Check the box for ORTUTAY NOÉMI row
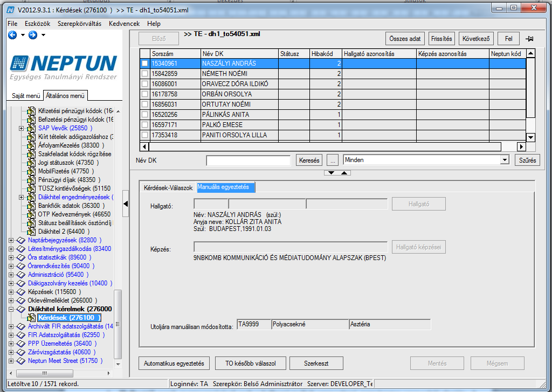 tap(144, 104)
